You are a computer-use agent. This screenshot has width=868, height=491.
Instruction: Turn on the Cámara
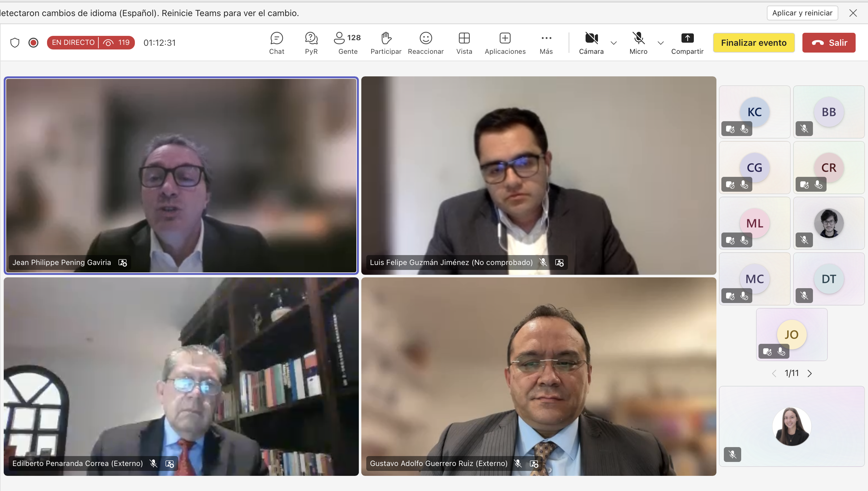(591, 43)
